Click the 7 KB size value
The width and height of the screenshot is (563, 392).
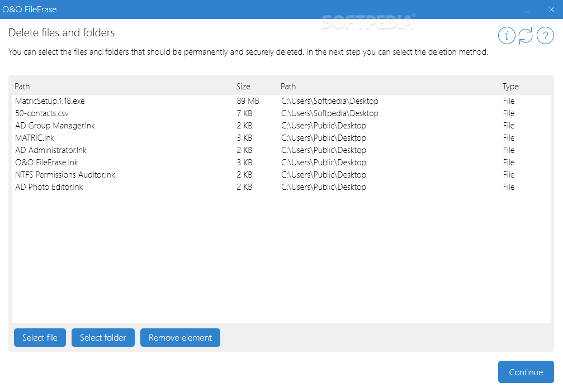[x=244, y=113]
